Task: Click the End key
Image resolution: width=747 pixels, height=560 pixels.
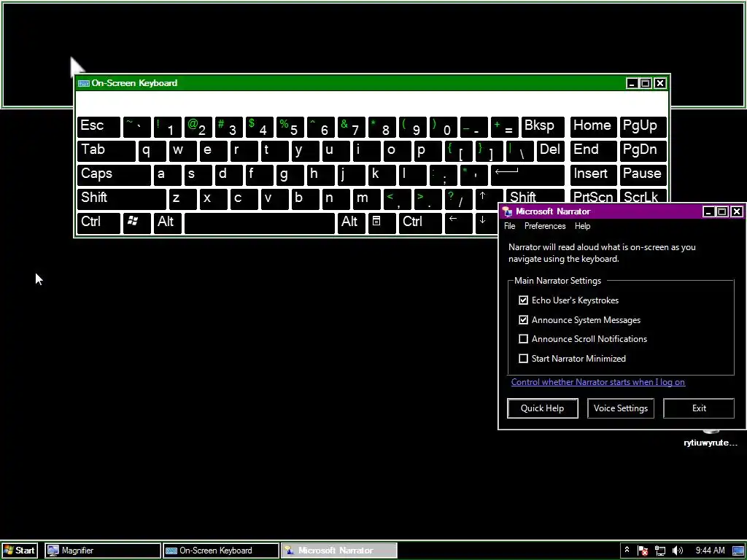Action: point(593,151)
